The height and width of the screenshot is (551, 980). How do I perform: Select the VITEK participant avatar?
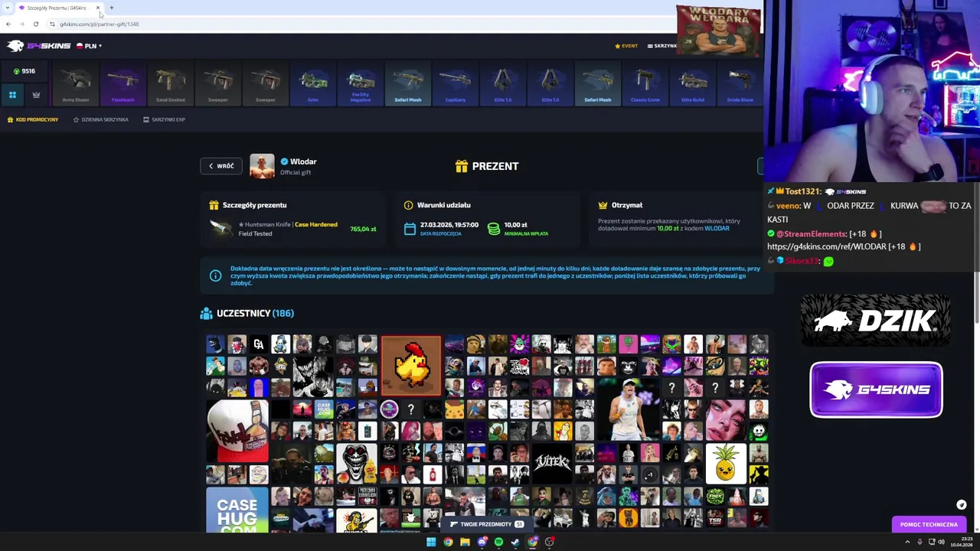552,464
